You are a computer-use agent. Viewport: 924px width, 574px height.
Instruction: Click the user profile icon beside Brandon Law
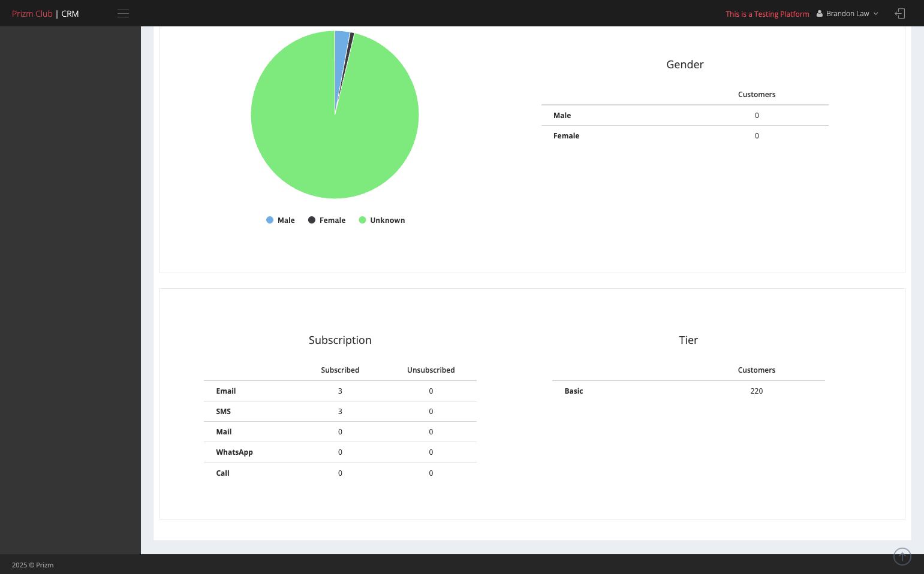[x=820, y=13]
